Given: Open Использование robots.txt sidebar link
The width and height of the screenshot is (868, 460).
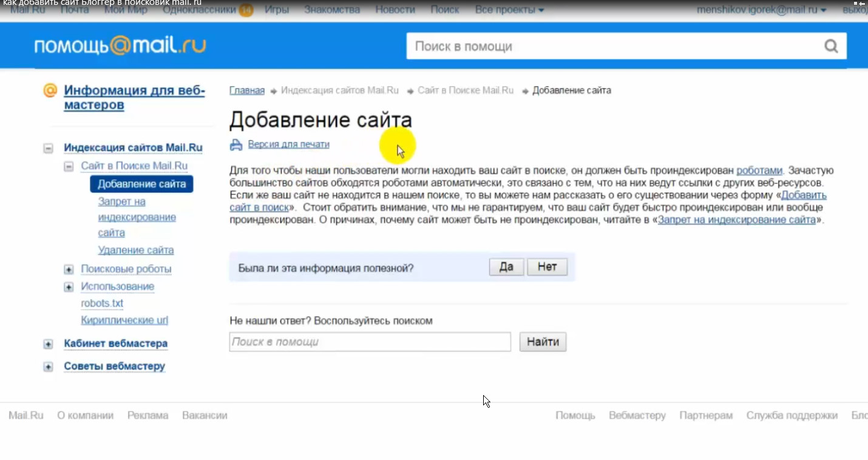Looking at the screenshot, I should point(118,294).
